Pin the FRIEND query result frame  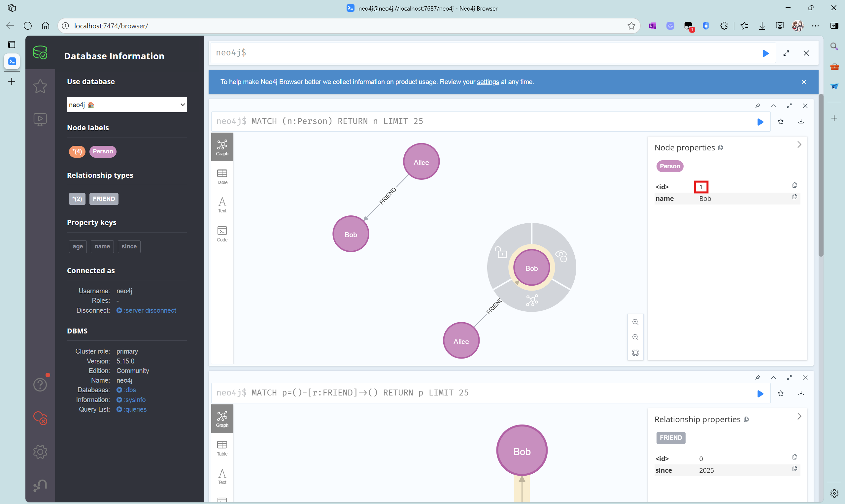click(x=758, y=378)
